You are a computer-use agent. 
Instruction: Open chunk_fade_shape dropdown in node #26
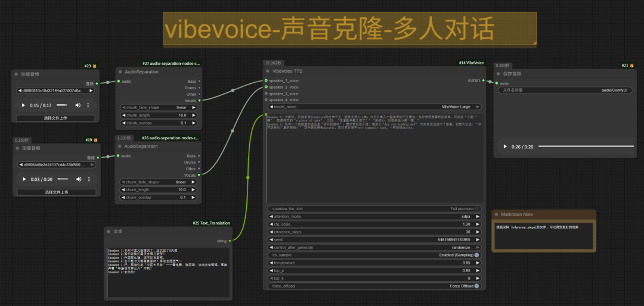point(159,182)
